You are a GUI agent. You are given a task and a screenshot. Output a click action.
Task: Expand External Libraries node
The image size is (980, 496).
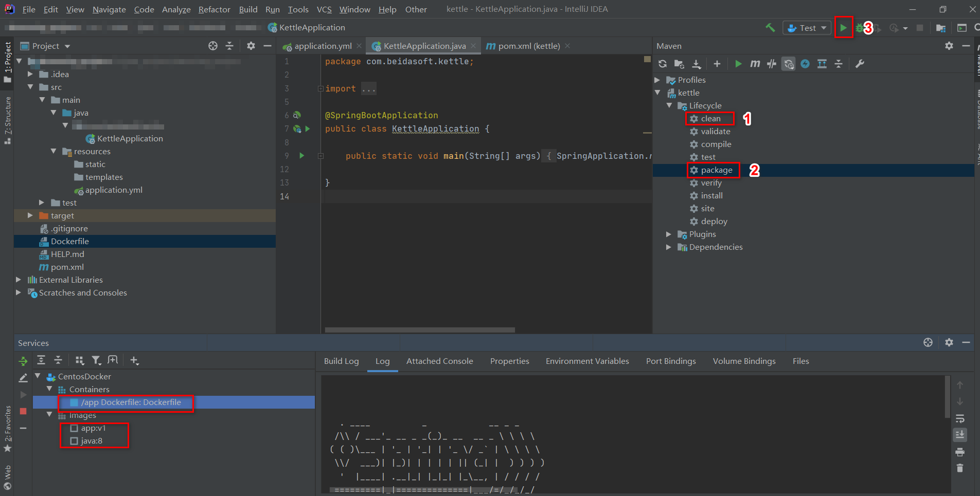coord(19,280)
